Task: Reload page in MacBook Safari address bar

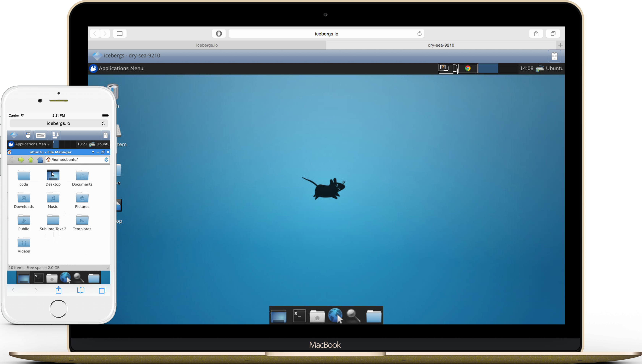Action: pos(419,34)
